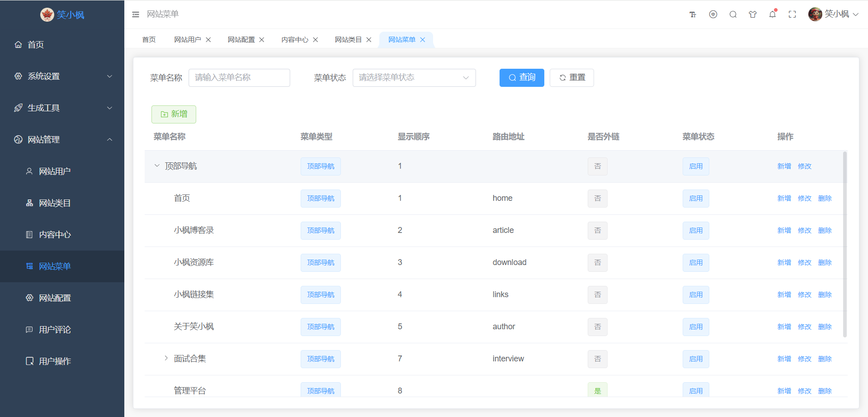Open the theme shirt icon
Image resolution: width=868 pixels, height=417 pixels.
(x=753, y=14)
